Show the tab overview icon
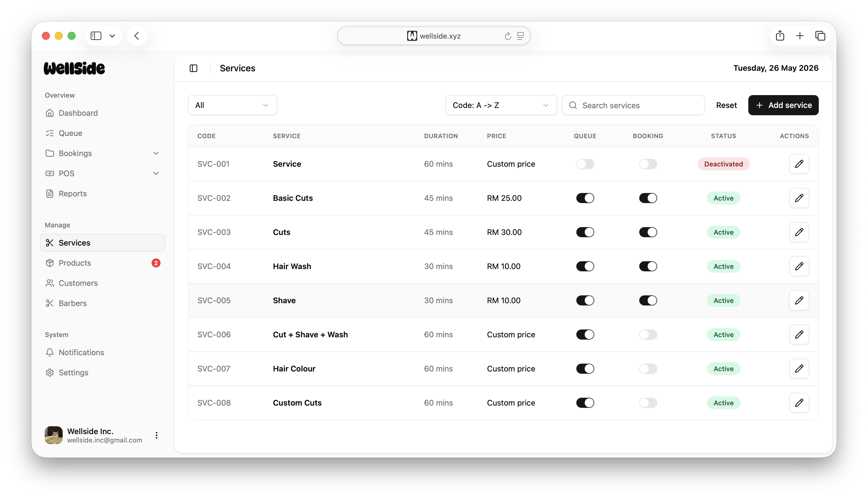The width and height of the screenshot is (868, 499). click(820, 36)
